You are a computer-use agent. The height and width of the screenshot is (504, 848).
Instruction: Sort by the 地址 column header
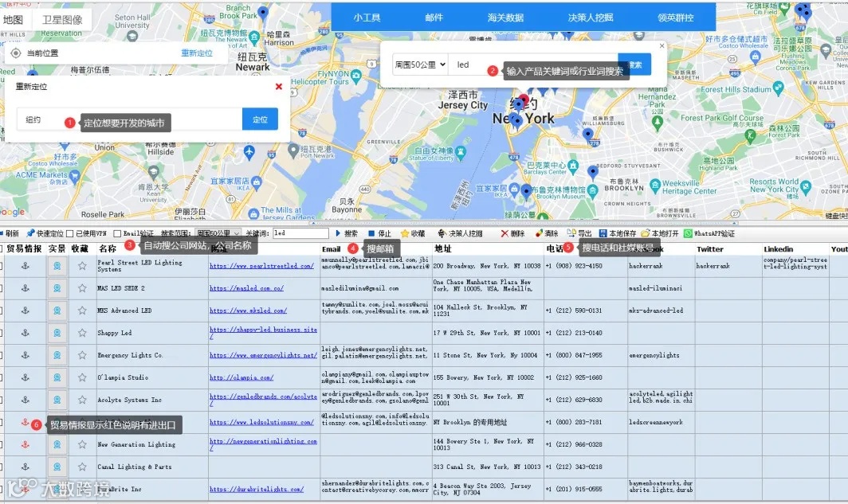point(443,248)
